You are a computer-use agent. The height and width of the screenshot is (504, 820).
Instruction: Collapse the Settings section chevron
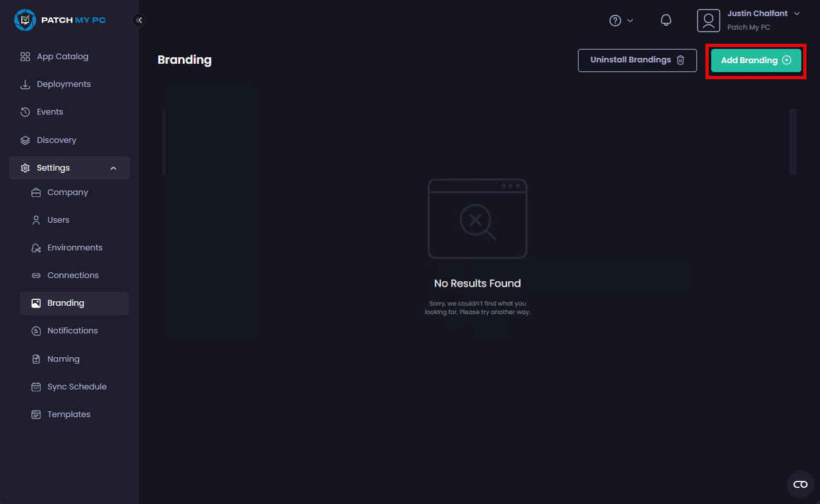pyautogui.click(x=113, y=168)
